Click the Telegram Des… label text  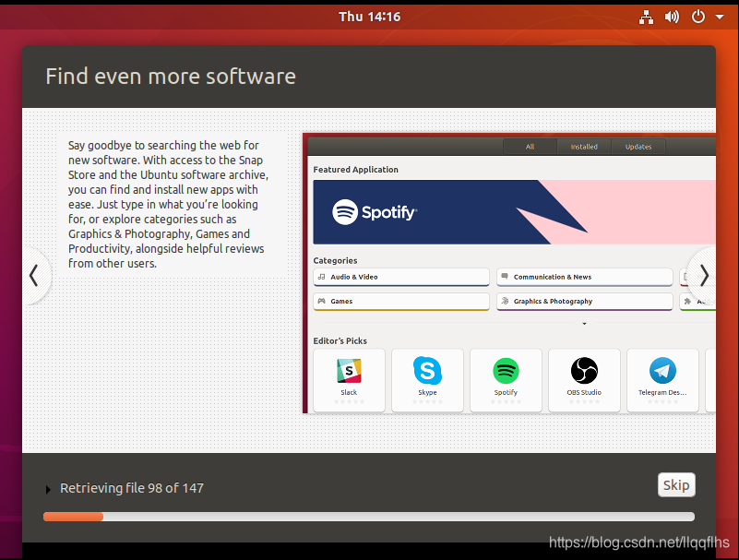coord(662,392)
